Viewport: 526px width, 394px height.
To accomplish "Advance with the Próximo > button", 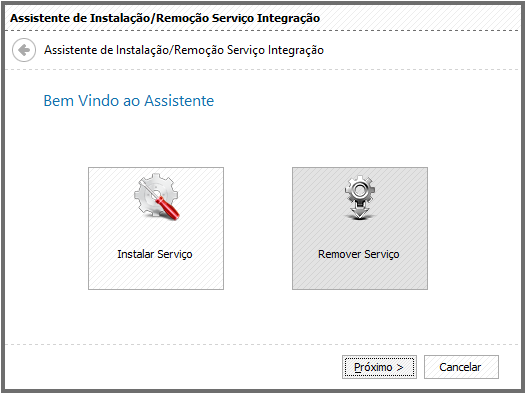I will click(x=379, y=367).
